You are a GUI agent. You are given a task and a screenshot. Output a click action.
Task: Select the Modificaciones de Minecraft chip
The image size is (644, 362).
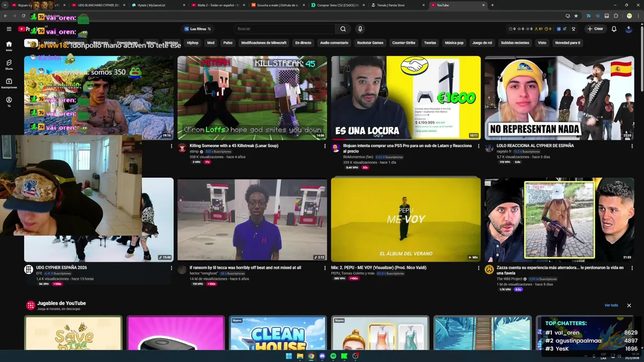(264, 43)
